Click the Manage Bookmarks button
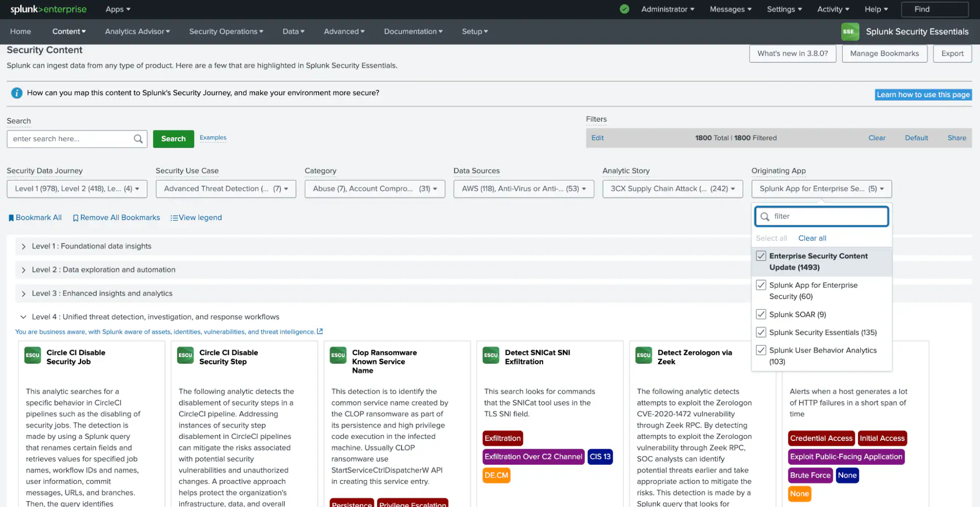Image resolution: width=980 pixels, height=507 pixels. (884, 53)
